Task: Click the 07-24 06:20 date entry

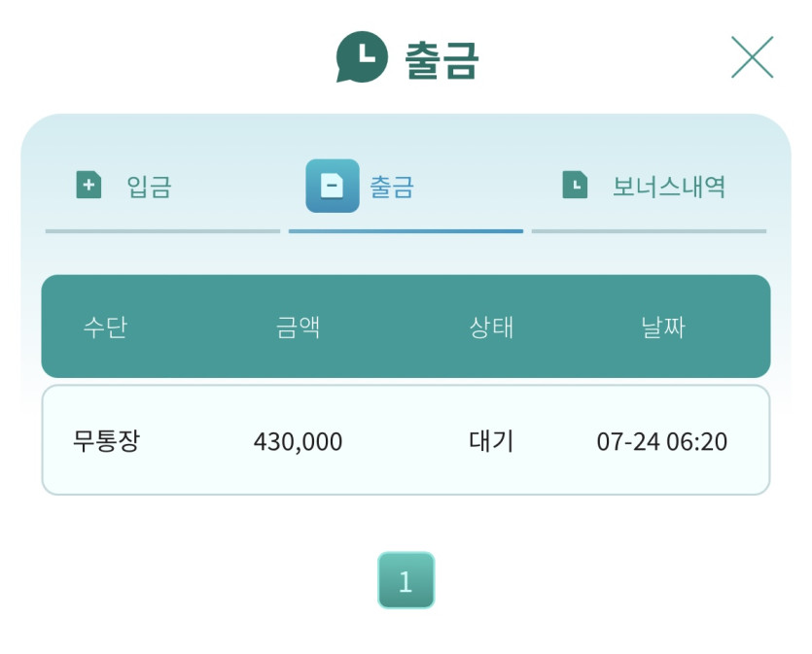Action: coord(662,442)
